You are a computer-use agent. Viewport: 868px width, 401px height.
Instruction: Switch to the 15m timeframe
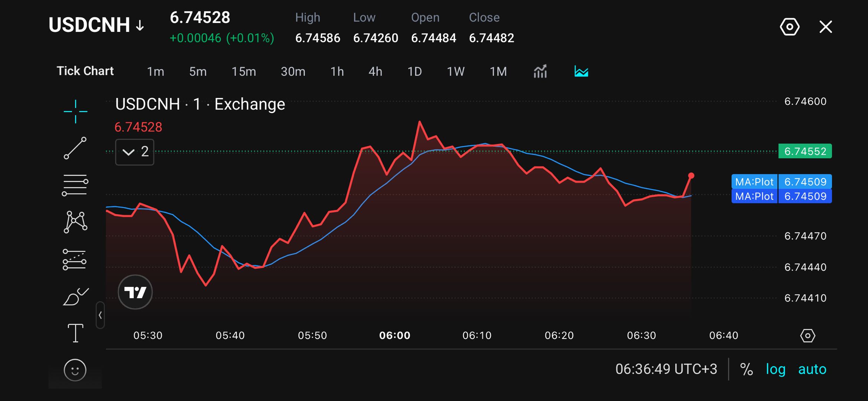[244, 71]
